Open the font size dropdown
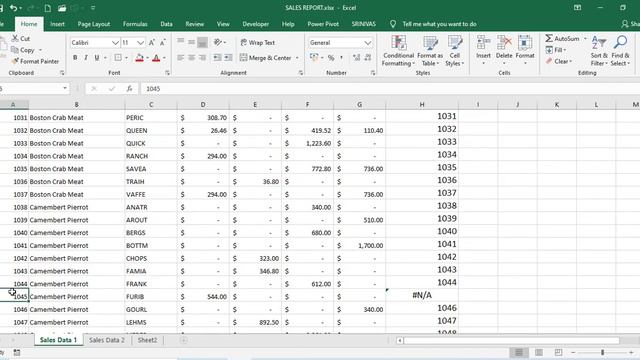The image size is (640, 360). (140, 42)
